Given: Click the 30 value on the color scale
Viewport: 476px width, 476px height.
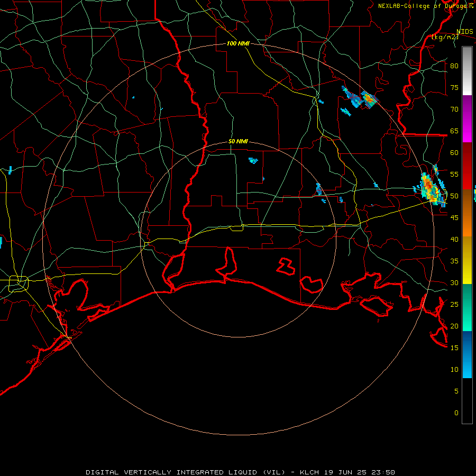Looking at the screenshot, I should tap(454, 282).
